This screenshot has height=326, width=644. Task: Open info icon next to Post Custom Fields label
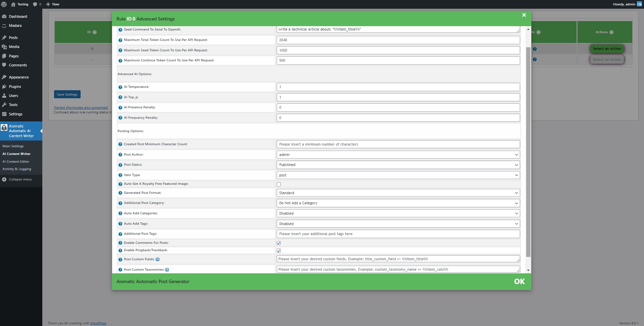[x=157, y=259]
